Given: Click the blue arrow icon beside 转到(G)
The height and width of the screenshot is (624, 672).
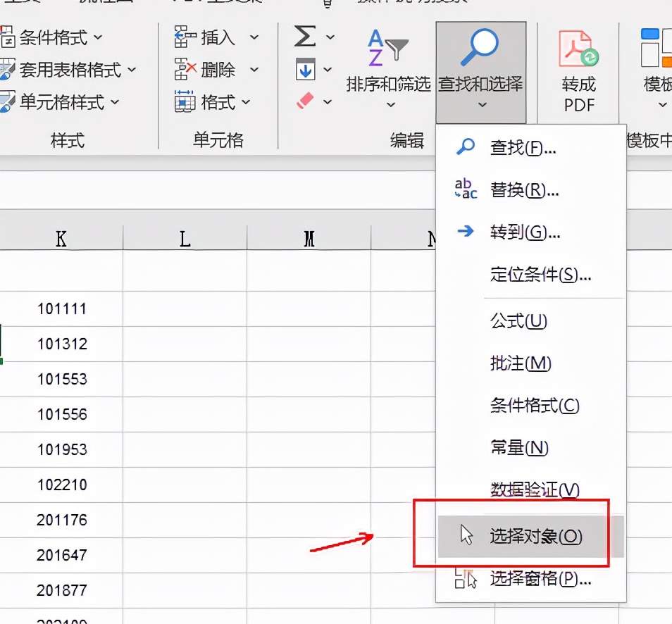Looking at the screenshot, I should [466, 232].
